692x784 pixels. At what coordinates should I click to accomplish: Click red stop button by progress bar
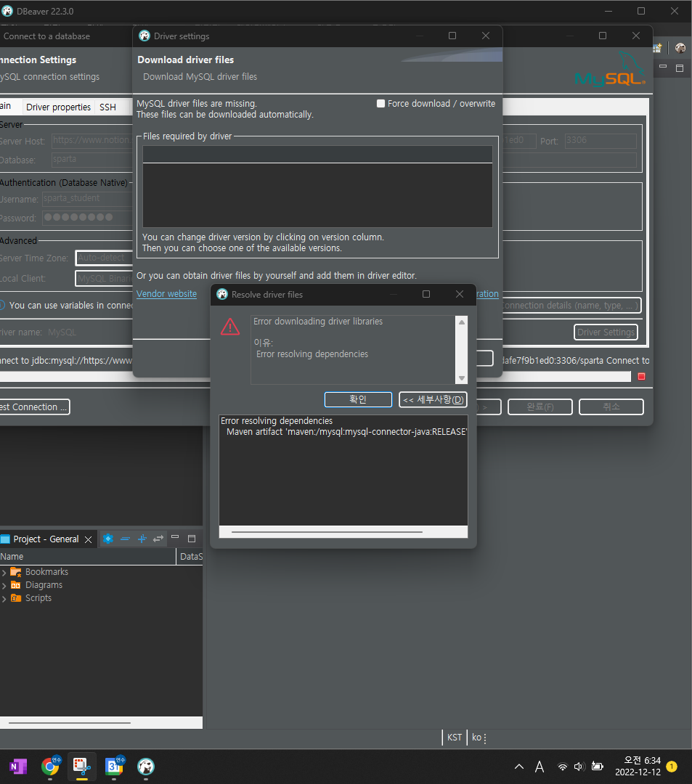(641, 377)
